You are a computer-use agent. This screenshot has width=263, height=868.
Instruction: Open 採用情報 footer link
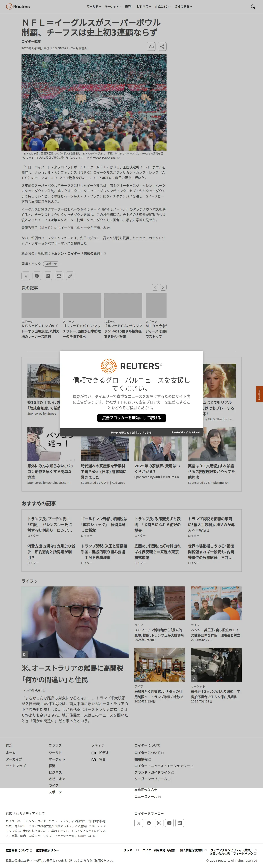coord(143,759)
